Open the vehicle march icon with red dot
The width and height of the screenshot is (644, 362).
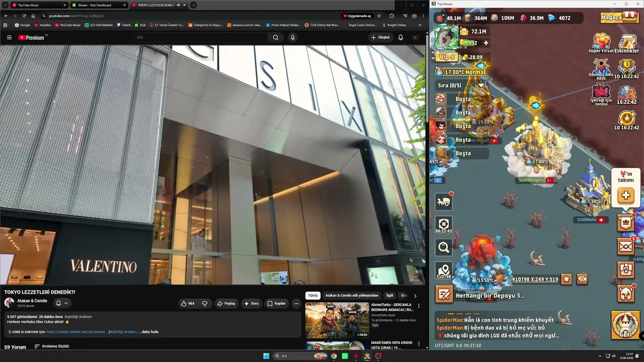[444, 202]
